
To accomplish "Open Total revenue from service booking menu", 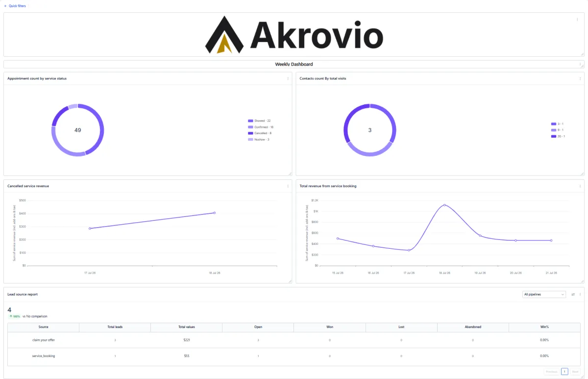I will pos(580,186).
